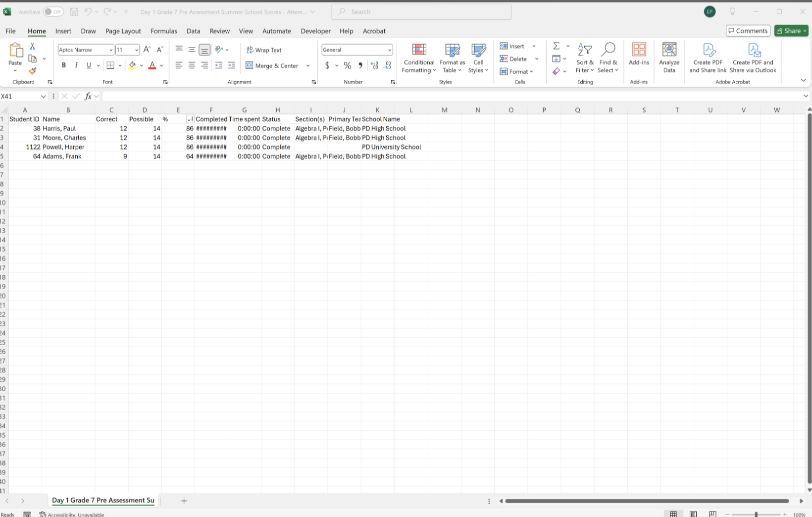Screen dimensions: 812x517
Task: Open the sort dropdown in the % column header
Action: tap(190, 119)
